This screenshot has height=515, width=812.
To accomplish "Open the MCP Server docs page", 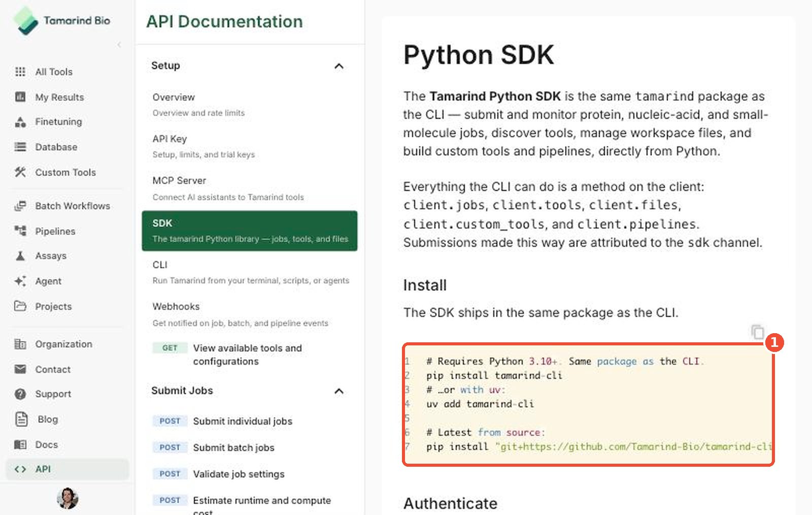I will 249,188.
